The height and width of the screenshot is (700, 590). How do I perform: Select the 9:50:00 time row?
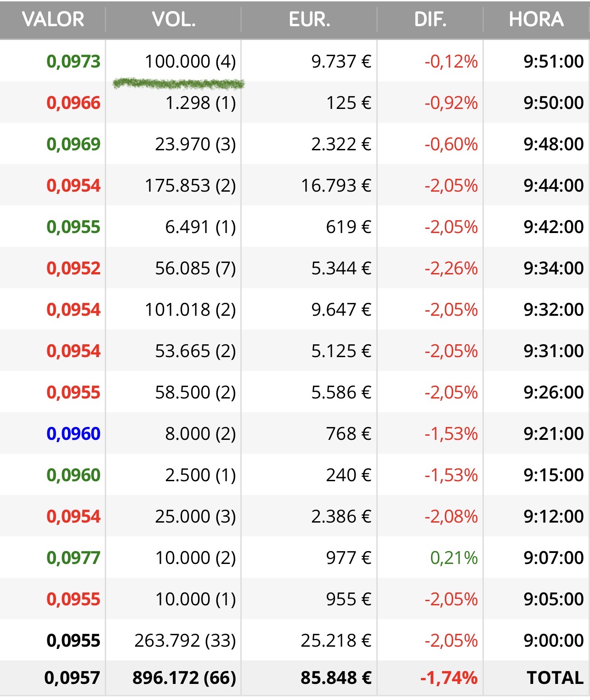tap(553, 102)
